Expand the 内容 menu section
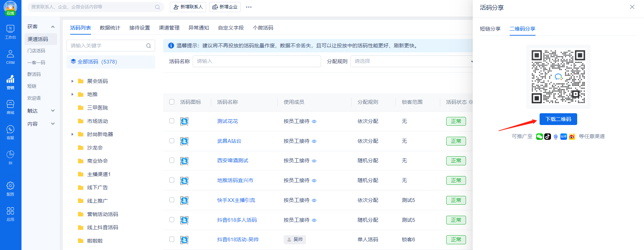 (x=53, y=124)
